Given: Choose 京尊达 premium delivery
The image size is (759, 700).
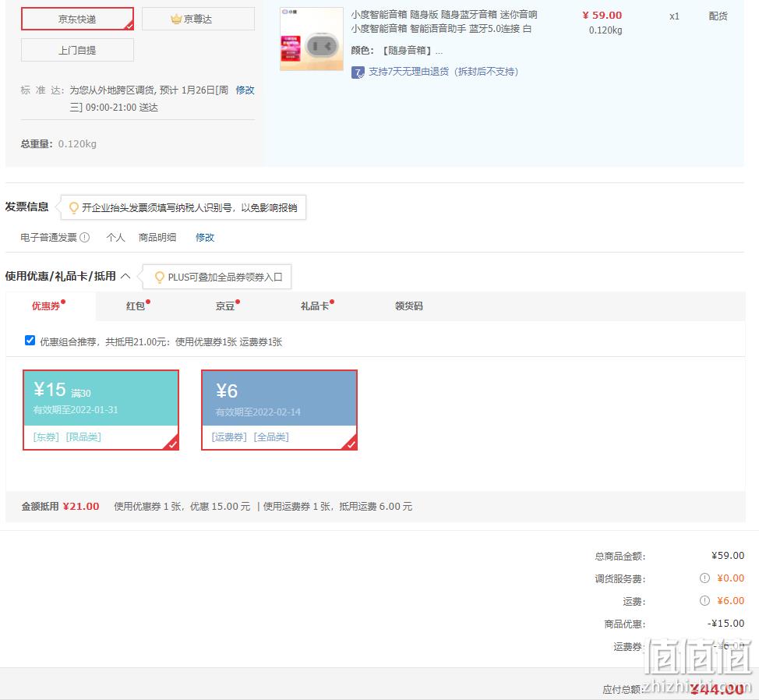Looking at the screenshot, I should 198,19.
